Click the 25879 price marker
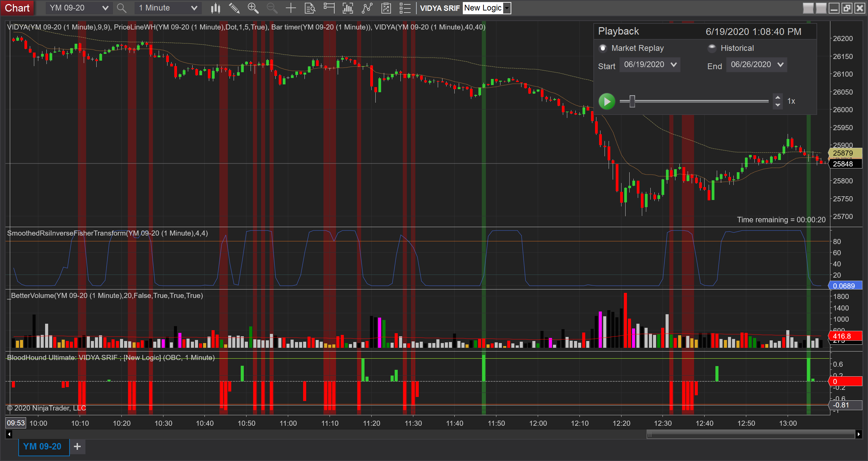Screen dimensions: 868x461 [x=845, y=153]
